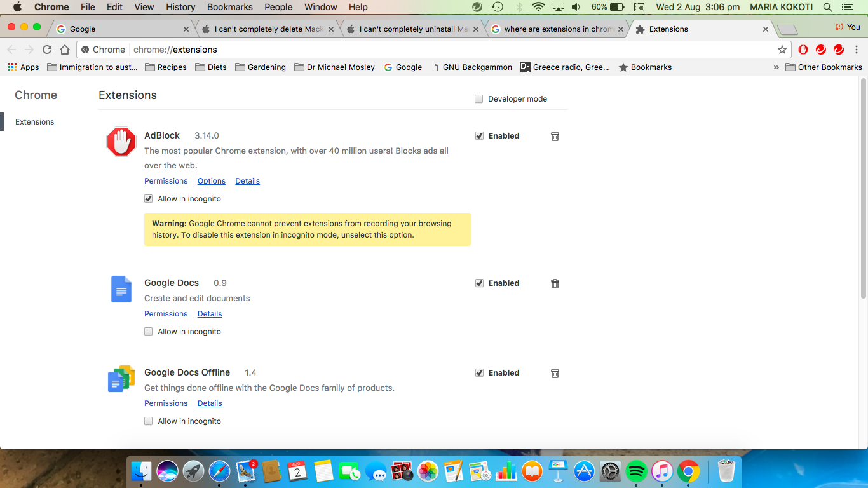Open the Chrome three-dot menu
Image resolution: width=868 pixels, height=488 pixels.
pos(855,50)
